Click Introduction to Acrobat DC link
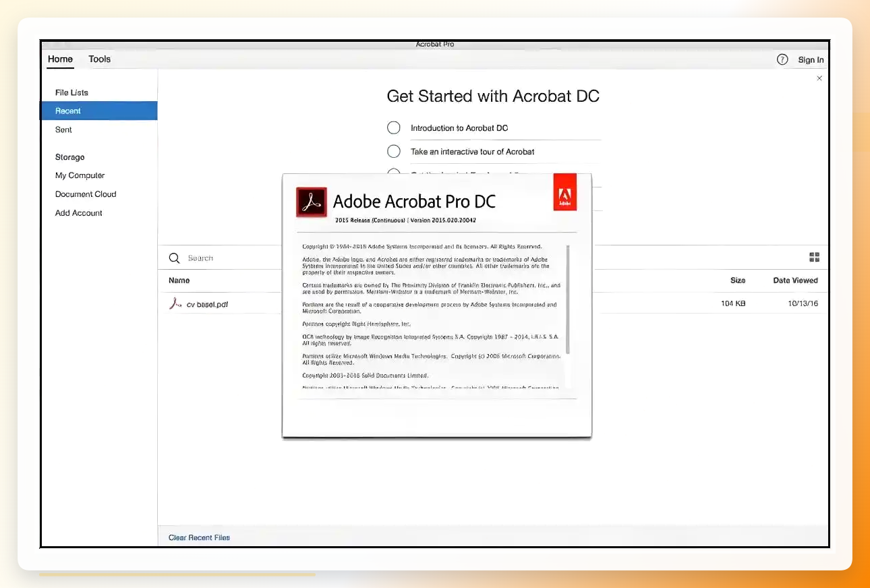870x588 pixels. coord(459,128)
